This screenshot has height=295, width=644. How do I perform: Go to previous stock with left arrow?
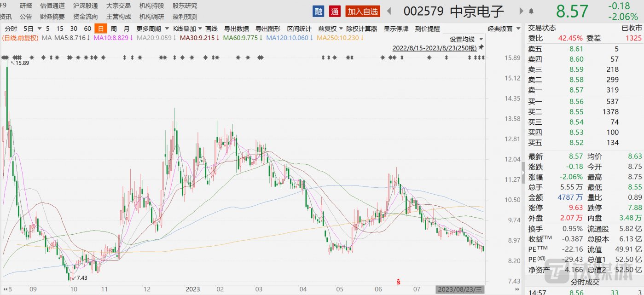[x=389, y=11]
